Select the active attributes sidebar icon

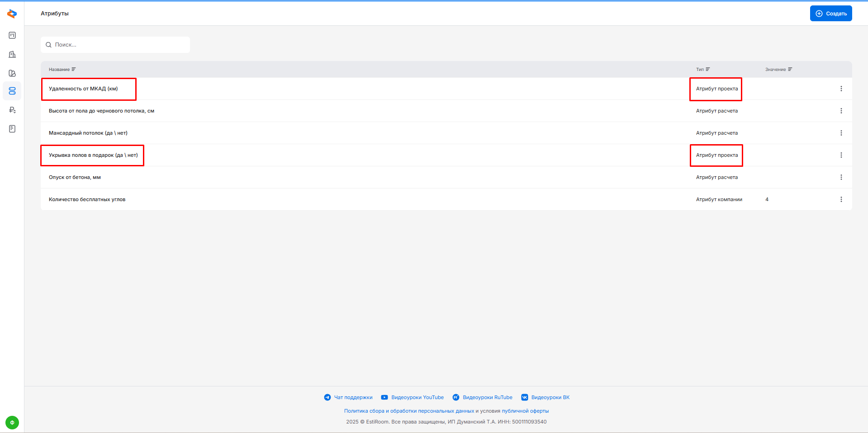[x=12, y=91]
